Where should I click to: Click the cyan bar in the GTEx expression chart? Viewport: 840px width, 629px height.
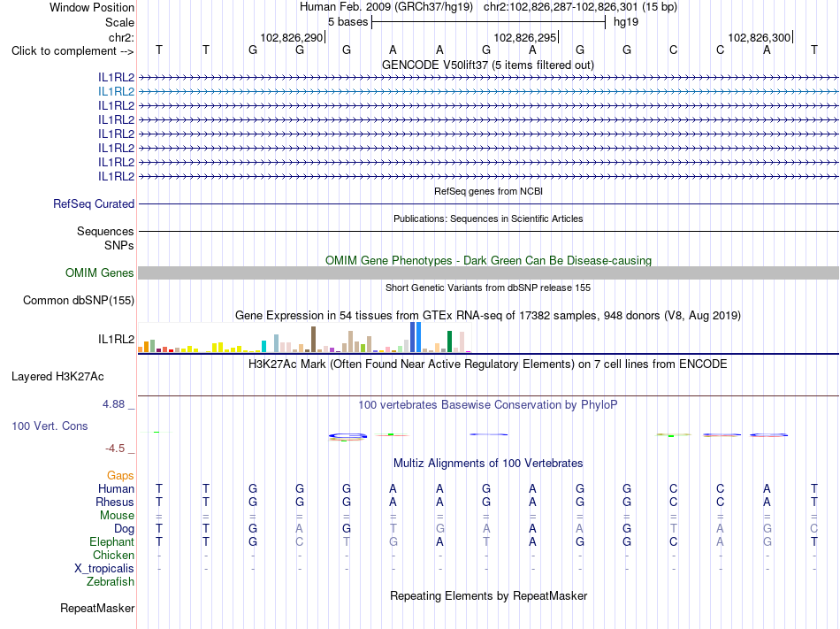coord(263,346)
